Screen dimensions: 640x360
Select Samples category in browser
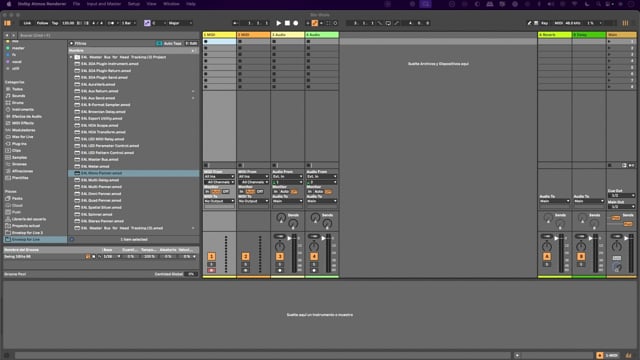click(19, 158)
